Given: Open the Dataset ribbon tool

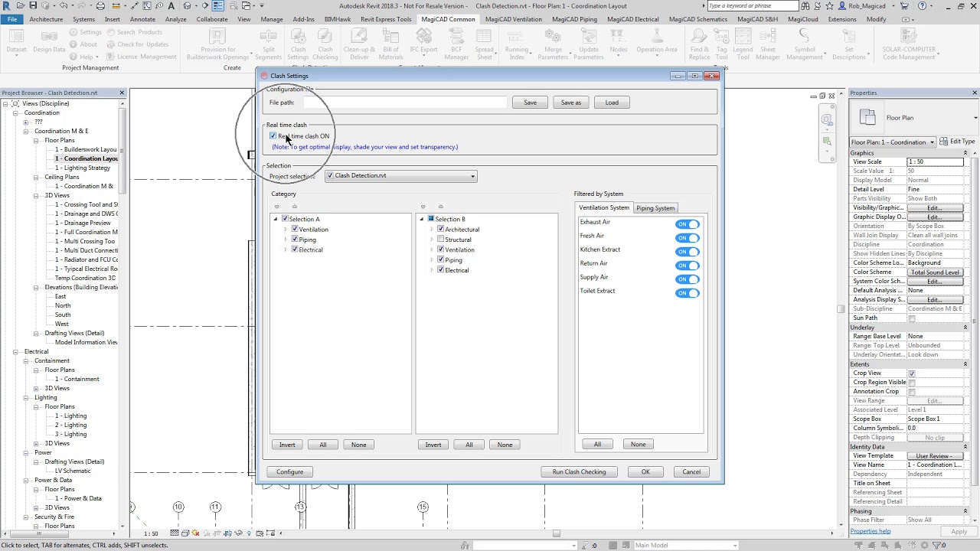Looking at the screenshot, I should point(16,41).
